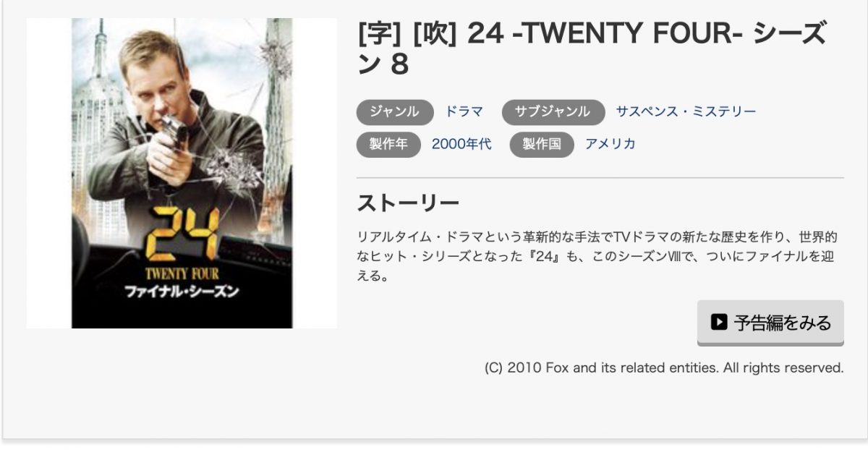
Task: Click the play icon in the trailer button
Action: (718, 321)
